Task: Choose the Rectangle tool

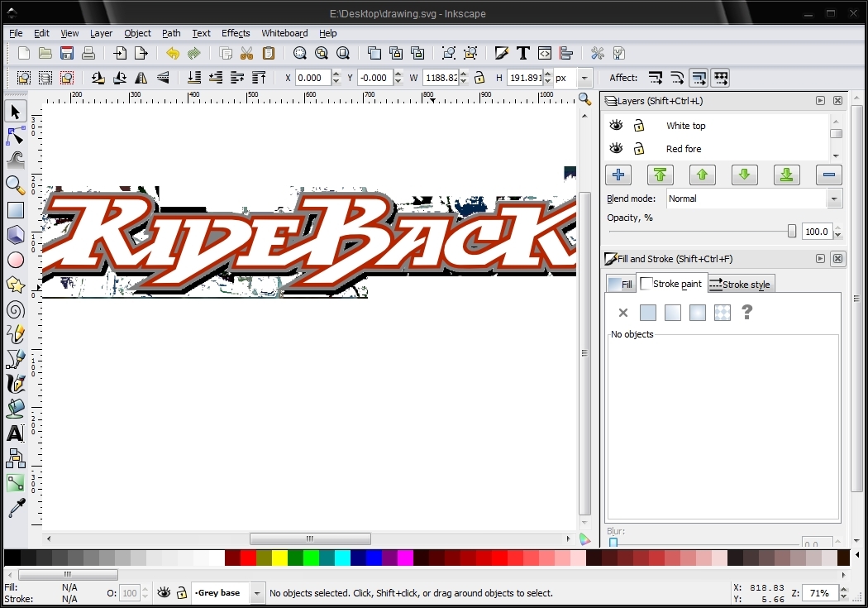Action: [16, 210]
